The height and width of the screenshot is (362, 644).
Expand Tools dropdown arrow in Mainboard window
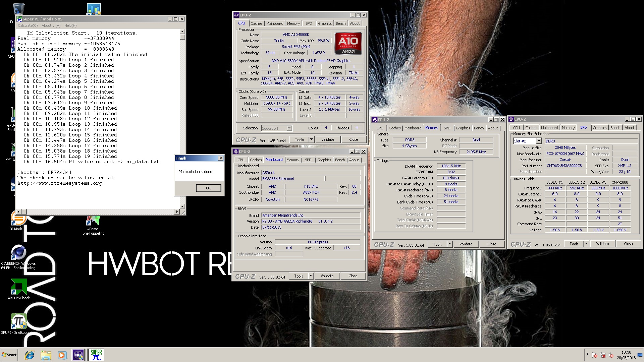(311, 276)
